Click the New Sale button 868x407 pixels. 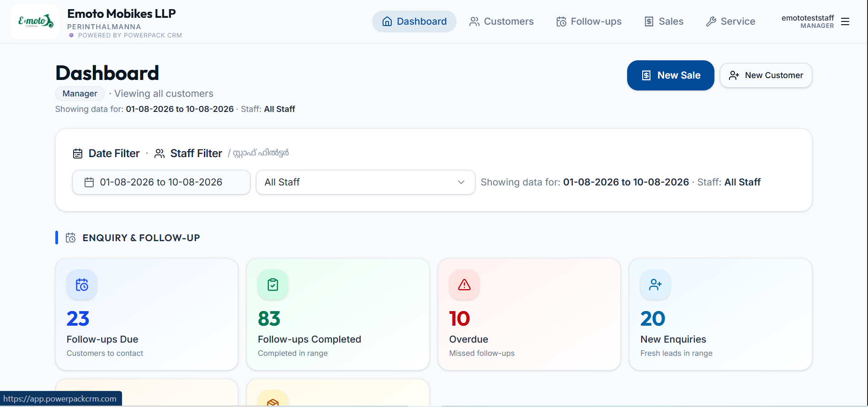pyautogui.click(x=671, y=75)
